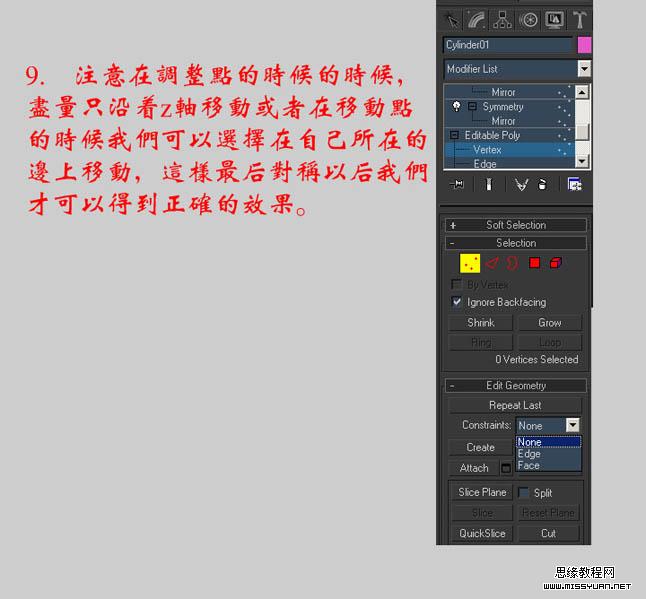Choose Edge in Constraints list

pos(548,454)
